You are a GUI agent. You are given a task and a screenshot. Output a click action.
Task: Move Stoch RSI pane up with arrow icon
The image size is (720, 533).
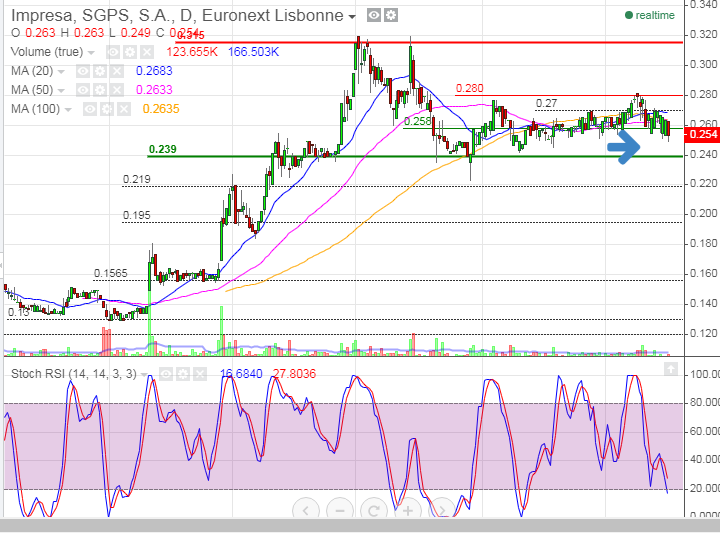(671, 369)
